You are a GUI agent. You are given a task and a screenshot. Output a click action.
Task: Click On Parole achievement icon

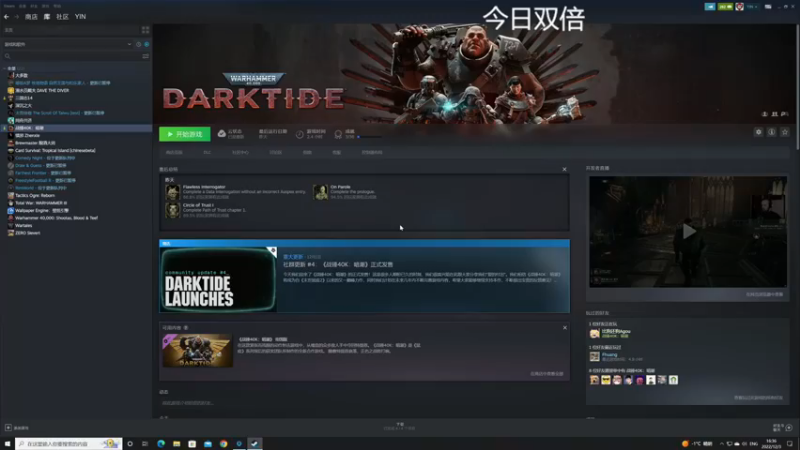point(320,192)
